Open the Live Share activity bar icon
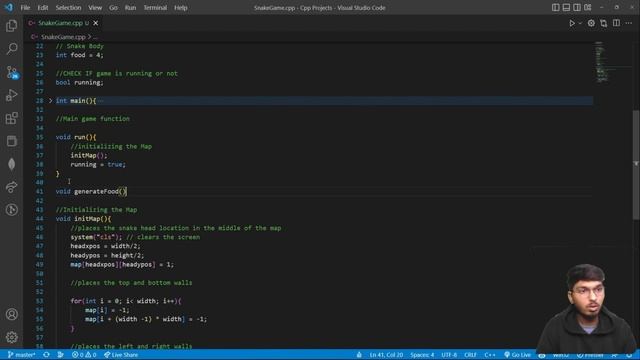The width and height of the screenshot is (640, 360). pos(11,187)
